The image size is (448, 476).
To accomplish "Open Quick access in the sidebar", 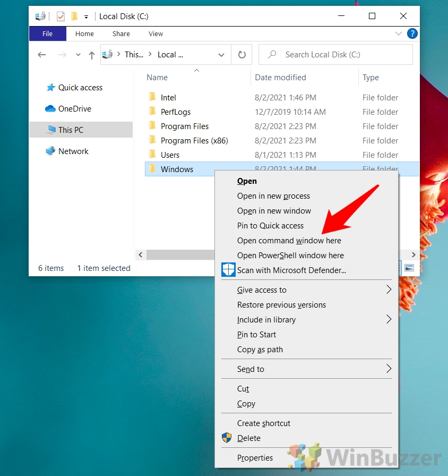I will pyautogui.click(x=80, y=87).
